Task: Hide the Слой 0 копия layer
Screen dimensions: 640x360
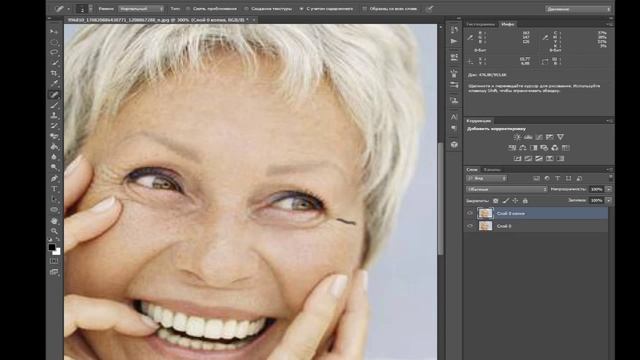Action: [470, 213]
